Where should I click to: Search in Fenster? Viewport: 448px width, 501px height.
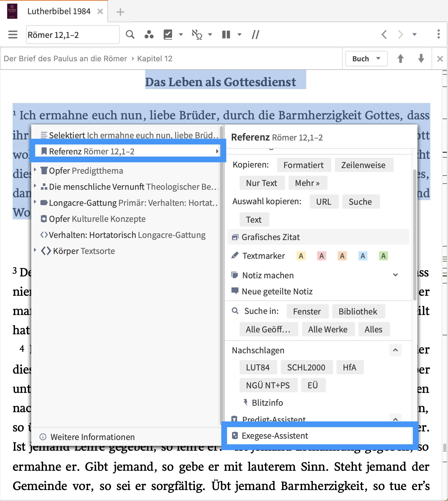307,311
